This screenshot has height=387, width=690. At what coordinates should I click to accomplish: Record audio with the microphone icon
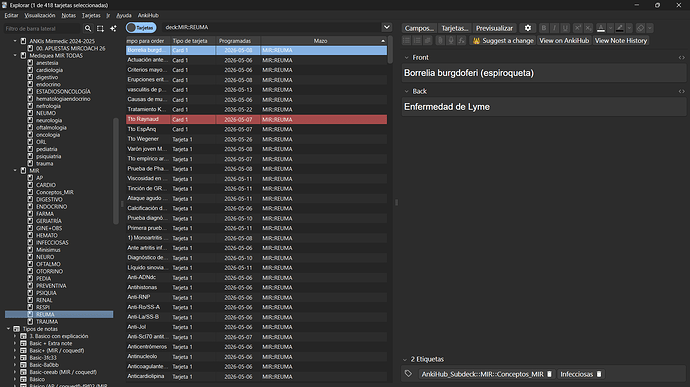click(x=451, y=41)
